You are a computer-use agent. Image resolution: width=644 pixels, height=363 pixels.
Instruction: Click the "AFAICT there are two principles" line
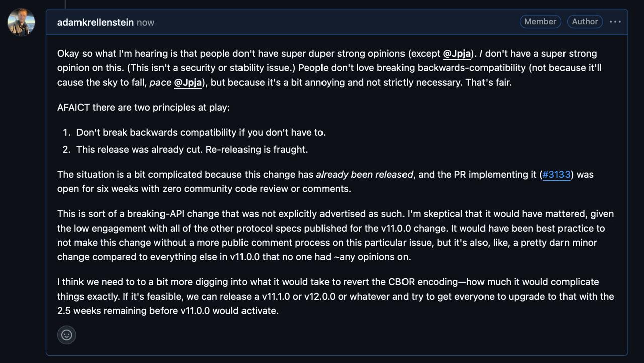pyautogui.click(x=143, y=107)
